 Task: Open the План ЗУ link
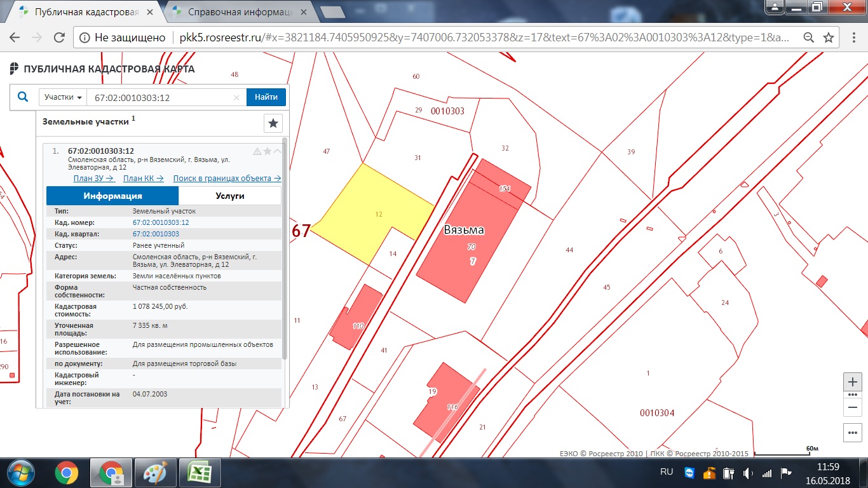coord(93,179)
